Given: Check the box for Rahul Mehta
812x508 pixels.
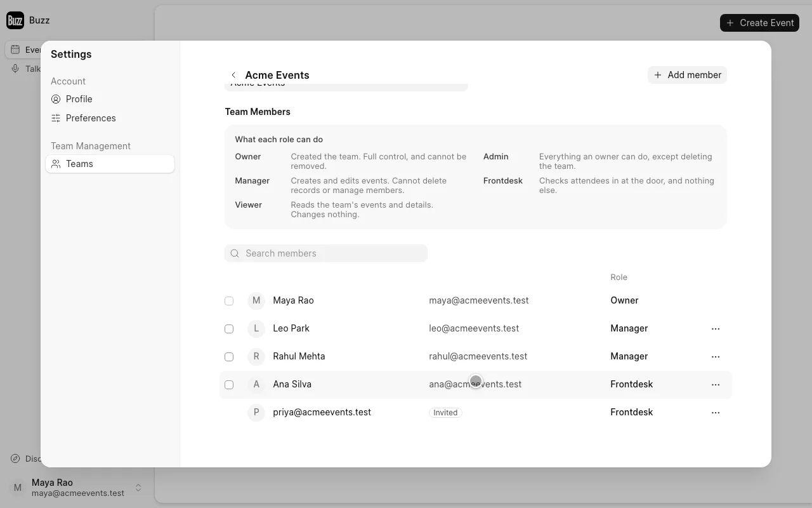Looking at the screenshot, I should pos(229,357).
